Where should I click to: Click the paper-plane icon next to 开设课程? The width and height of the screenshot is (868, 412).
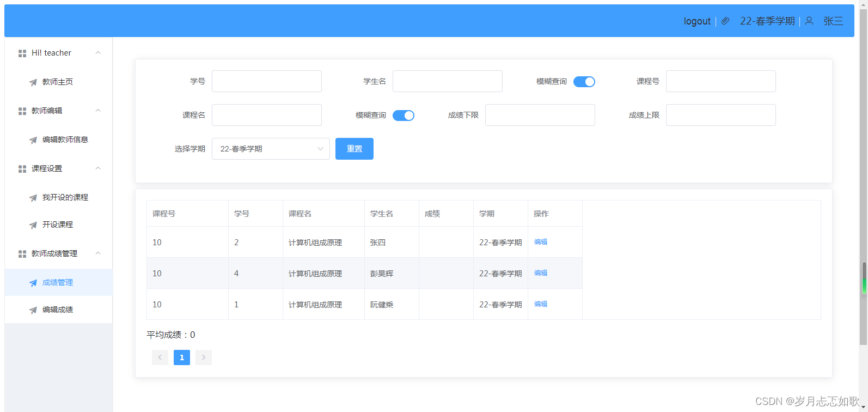coord(33,225)
